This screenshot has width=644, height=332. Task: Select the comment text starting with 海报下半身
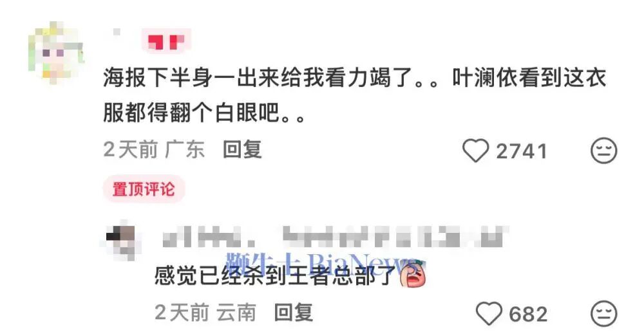point(354,95)
